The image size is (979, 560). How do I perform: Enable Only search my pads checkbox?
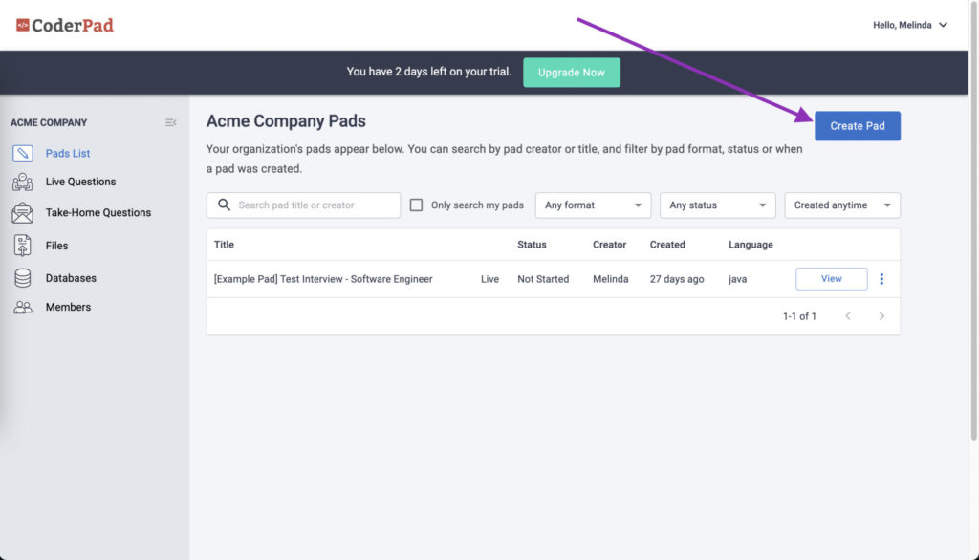pyautogui.click(x=416, y=205)
